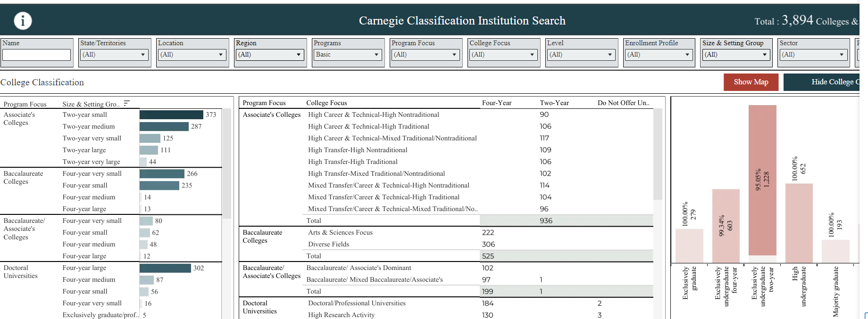Click the Exclusively undergraduate two-year bar
This screenshot has width=868, height=319.
click(762, 180)
